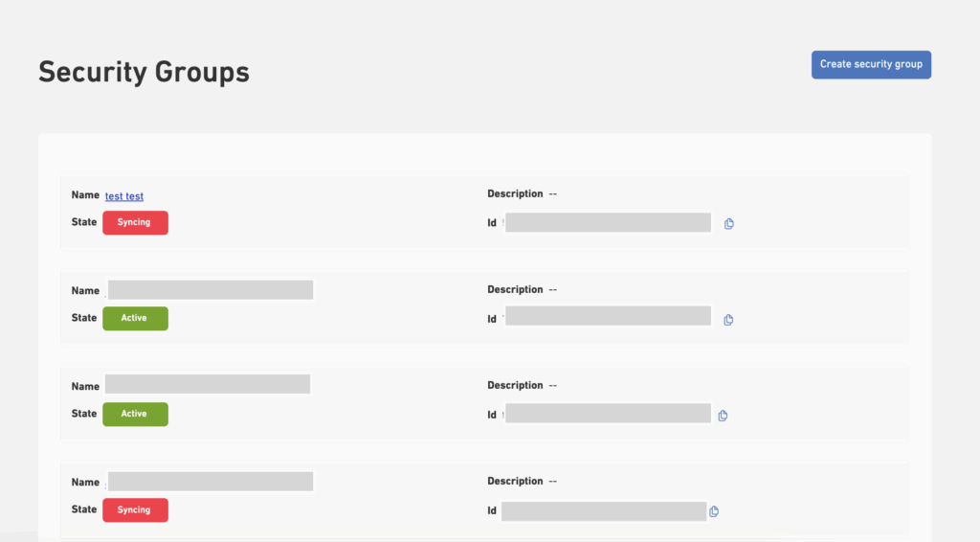Click the State label in the test test group
The width and height of the screenshot is (980, 542).
tap(84, 222)
